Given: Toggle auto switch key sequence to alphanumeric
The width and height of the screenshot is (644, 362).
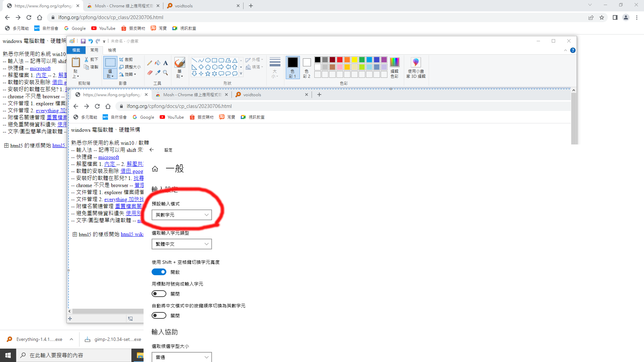Looking at the screenshot, I should tap(159, 315).
